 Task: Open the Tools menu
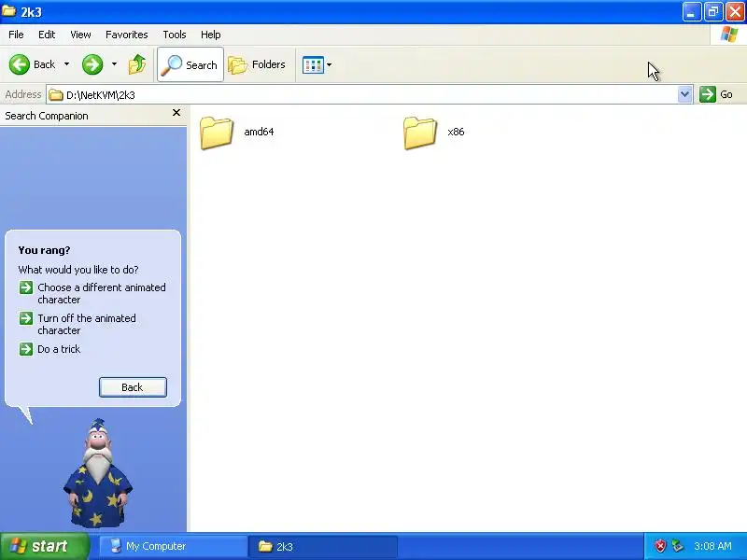click(175, 35)
